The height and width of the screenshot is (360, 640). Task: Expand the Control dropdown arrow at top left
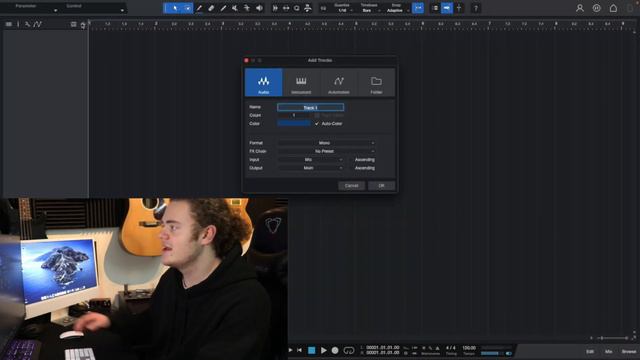coord(122,10)
